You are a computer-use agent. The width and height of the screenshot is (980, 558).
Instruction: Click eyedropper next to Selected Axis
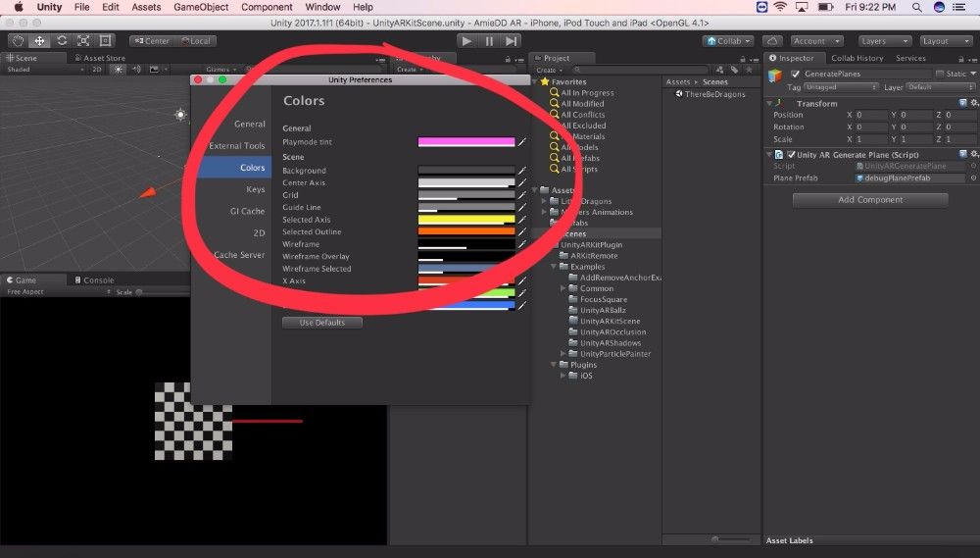point(522,220)
